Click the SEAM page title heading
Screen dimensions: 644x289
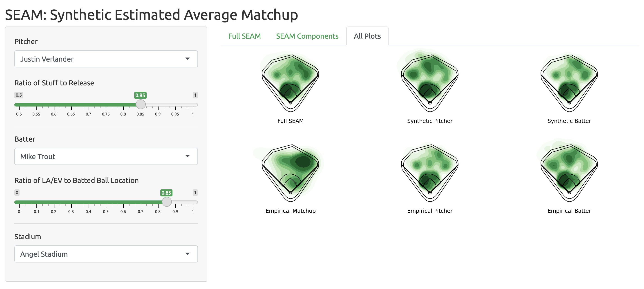coord(151,14)
